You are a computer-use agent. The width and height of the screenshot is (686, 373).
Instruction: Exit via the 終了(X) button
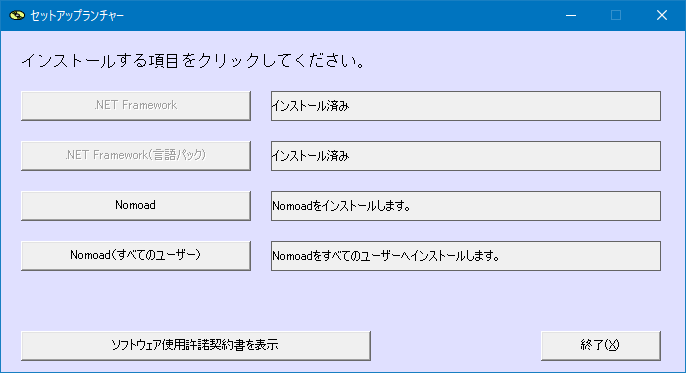(601, 345)
